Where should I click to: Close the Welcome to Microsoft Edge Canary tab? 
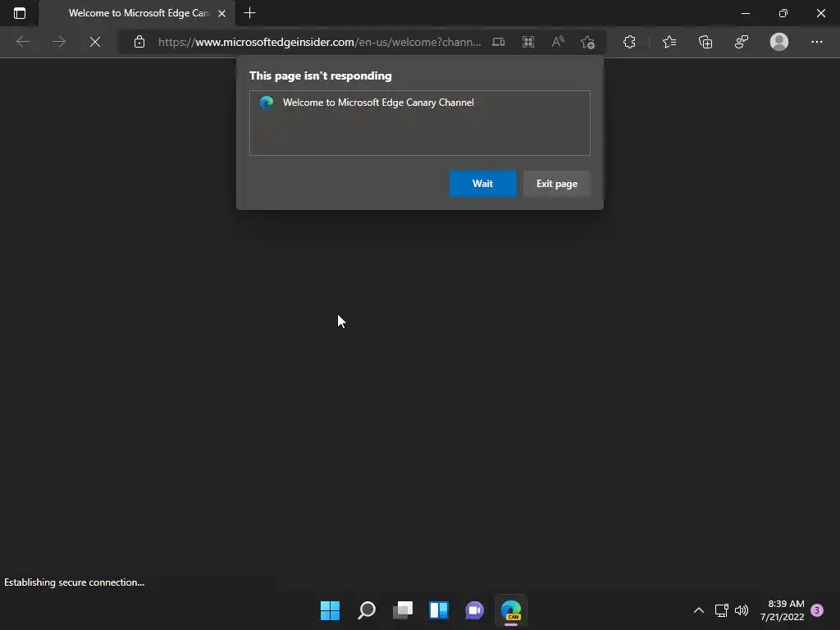(x=221, y=13)
